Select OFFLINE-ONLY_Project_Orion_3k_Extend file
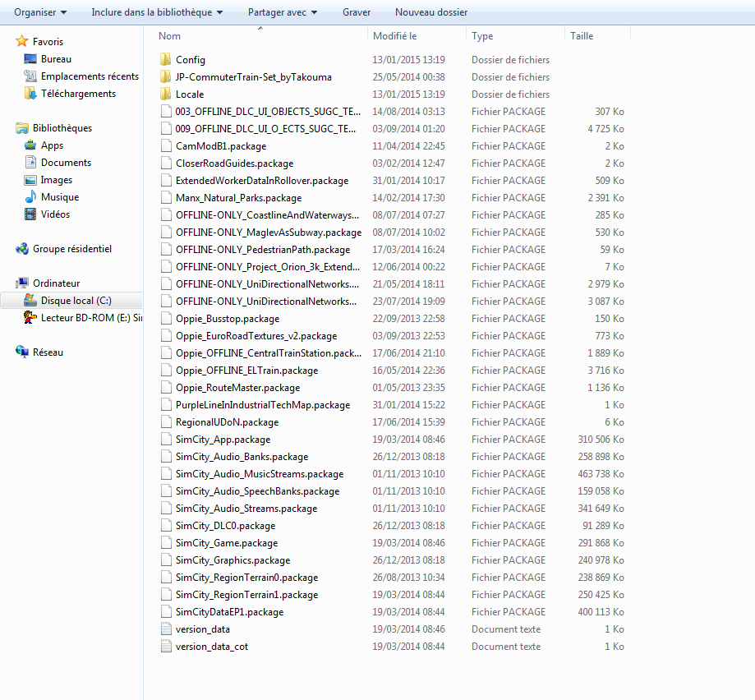This screenshot has width=755, height=700. tap(268, 267)
